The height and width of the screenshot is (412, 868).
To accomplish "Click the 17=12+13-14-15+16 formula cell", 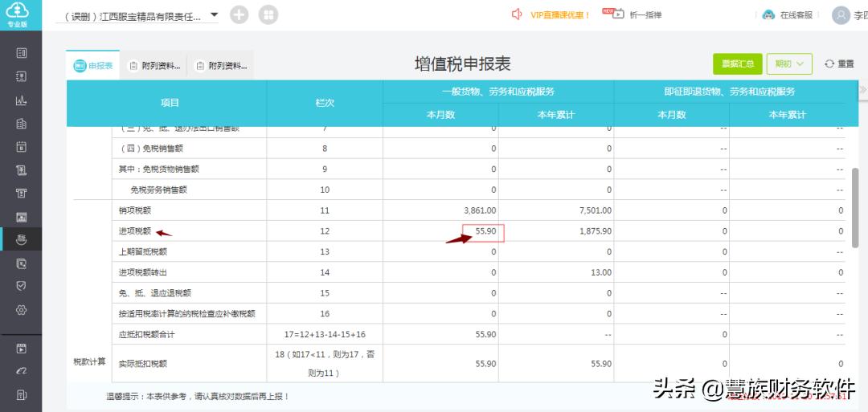I will 325,335.
